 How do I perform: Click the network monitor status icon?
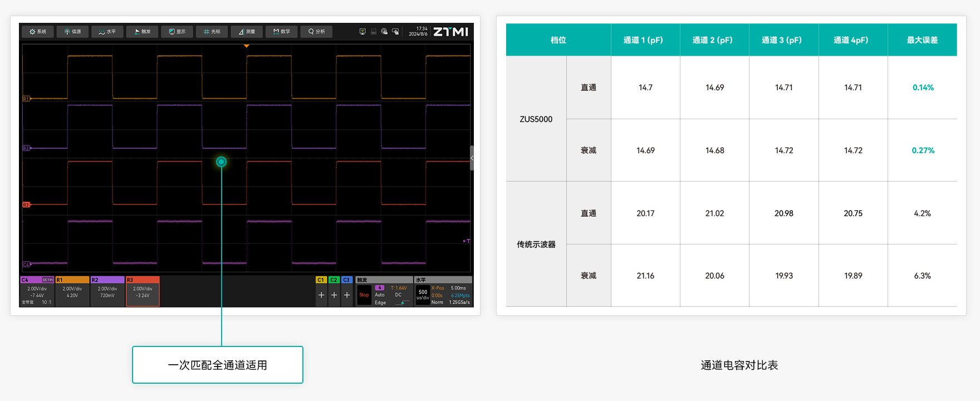(362, 32)
